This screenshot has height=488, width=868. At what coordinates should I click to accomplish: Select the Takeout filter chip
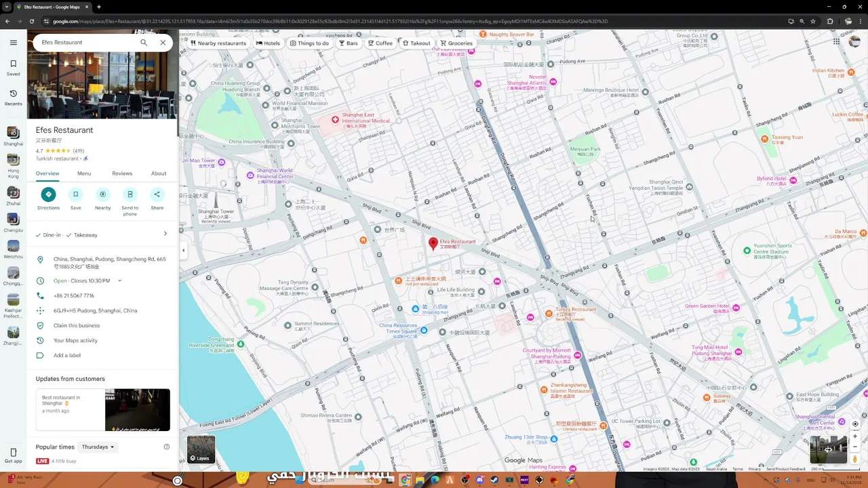(x=416, y=43)
